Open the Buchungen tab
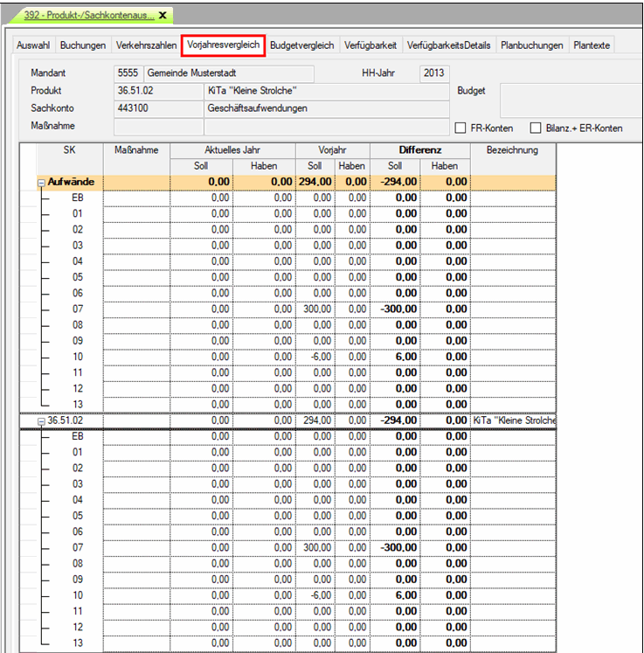The image size is (644, 653). [x=84, y=45]
